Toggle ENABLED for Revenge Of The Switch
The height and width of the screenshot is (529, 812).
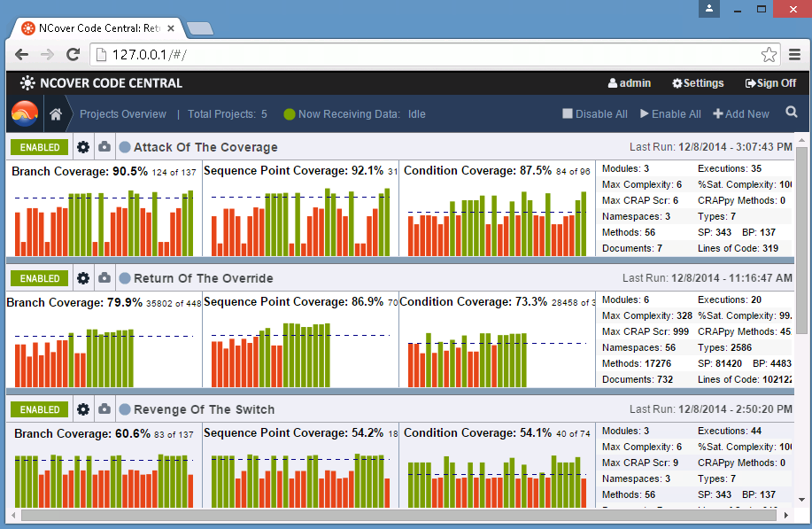pos(39,409)
